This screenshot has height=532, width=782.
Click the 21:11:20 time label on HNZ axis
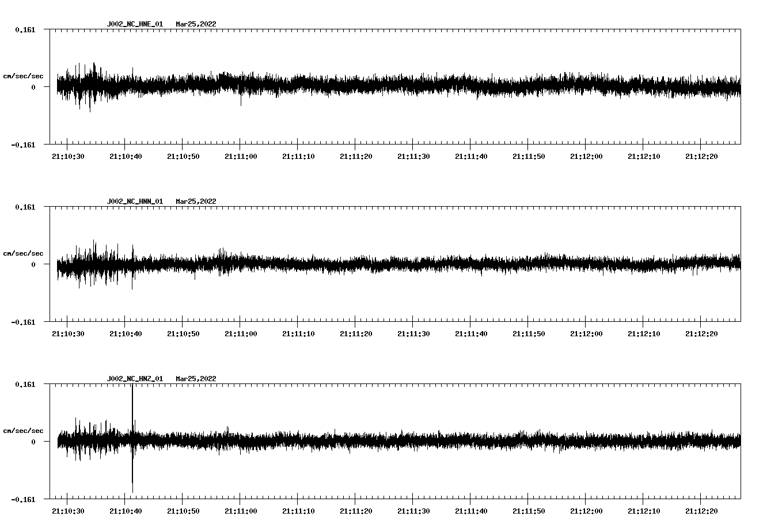(356, 511)
